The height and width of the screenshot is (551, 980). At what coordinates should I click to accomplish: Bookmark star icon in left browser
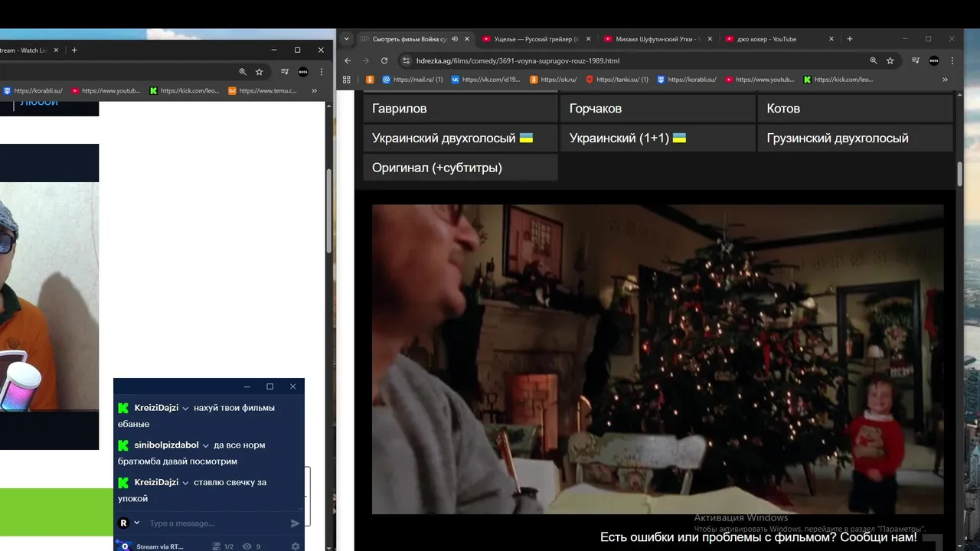(260, 72)
